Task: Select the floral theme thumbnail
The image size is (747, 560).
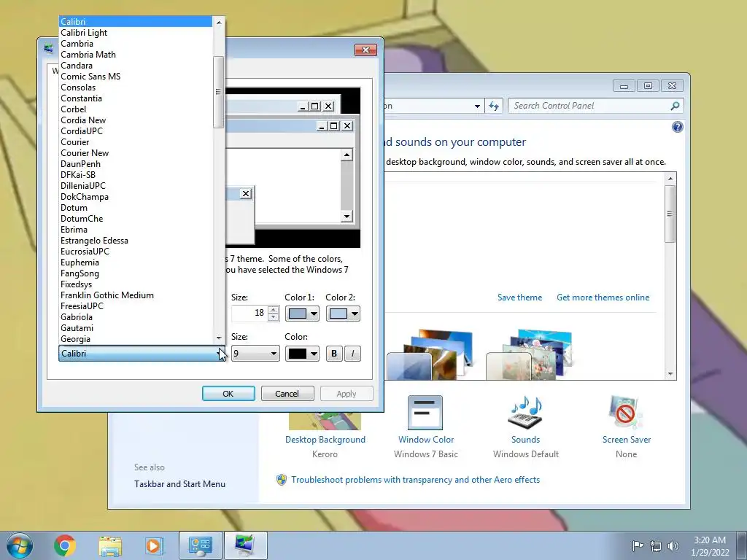Action: (x=528, y=355)
